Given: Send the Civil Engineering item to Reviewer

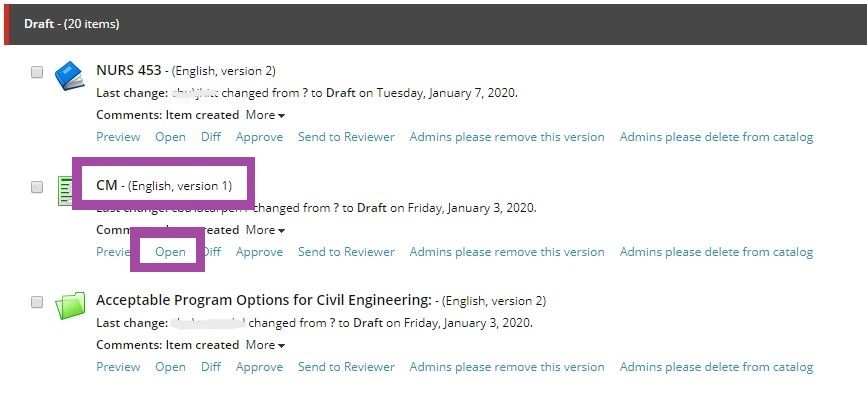Looking at the screenshot, I should click(x=346, y=367).
